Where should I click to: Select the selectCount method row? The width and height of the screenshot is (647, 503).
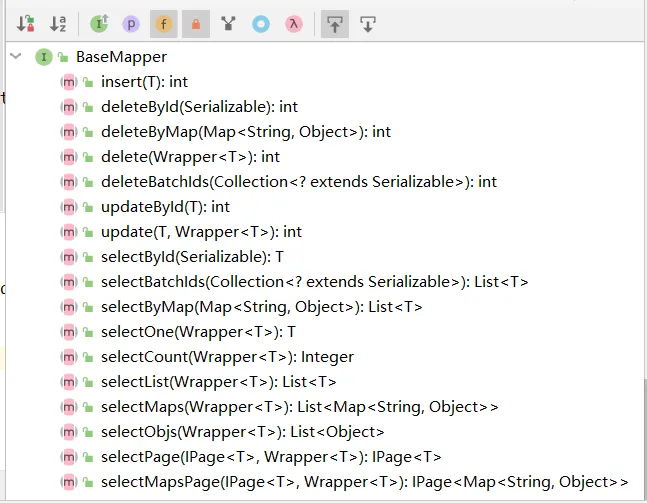227,357
